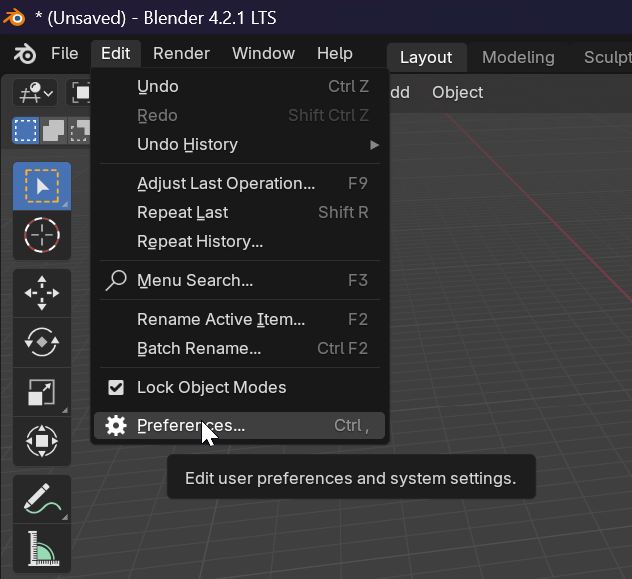The height and width of the screenshot is (579, 632).
Task: Activate the Transform tool
Action: [x=42, y=441]
